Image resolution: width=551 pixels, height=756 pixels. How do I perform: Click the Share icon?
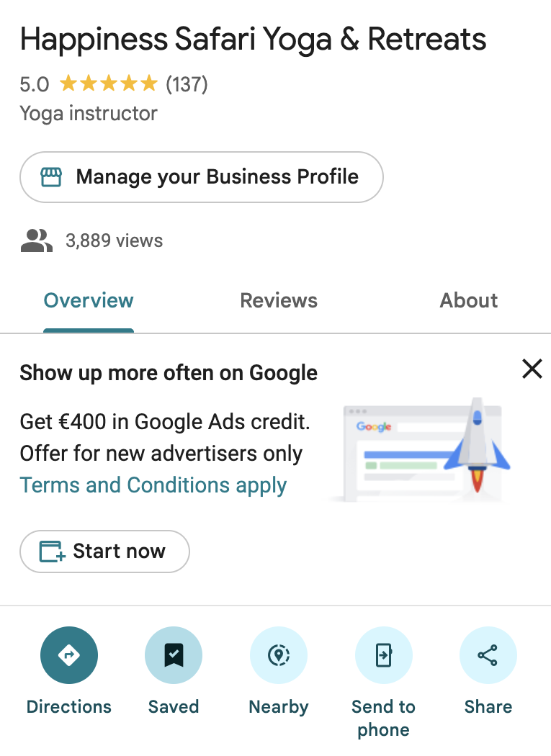[x=488, y=655]
